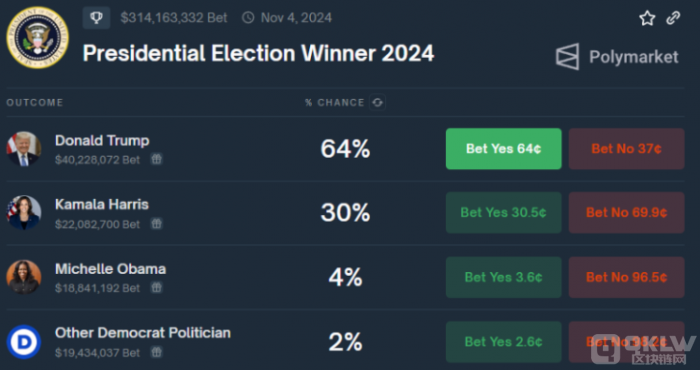
Task: Select Bet No 37¢ for Trump
Action: click(626, 149)
